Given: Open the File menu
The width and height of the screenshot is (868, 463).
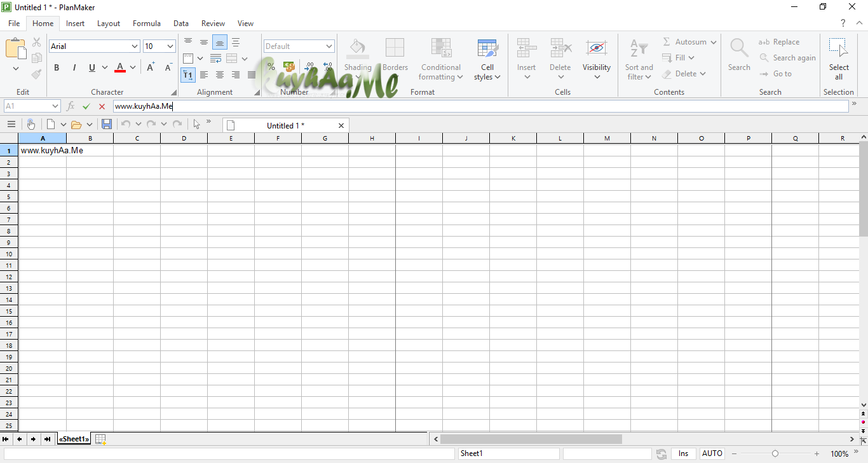Looking at the screenshot, I should pos(14,24).
